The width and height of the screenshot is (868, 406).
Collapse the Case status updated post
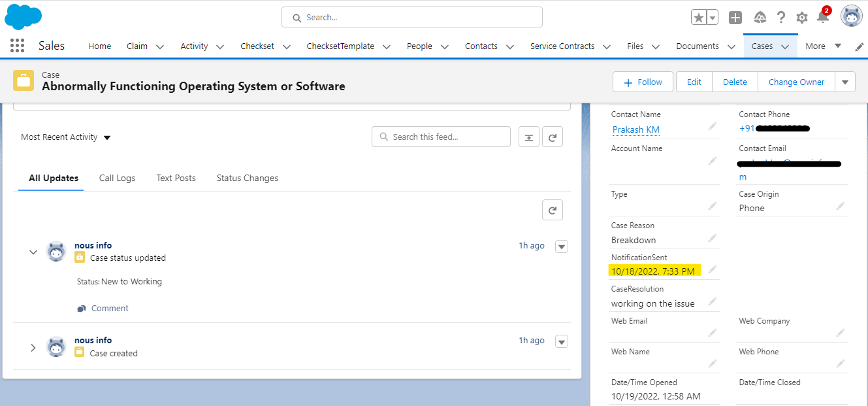click(33, 252)
